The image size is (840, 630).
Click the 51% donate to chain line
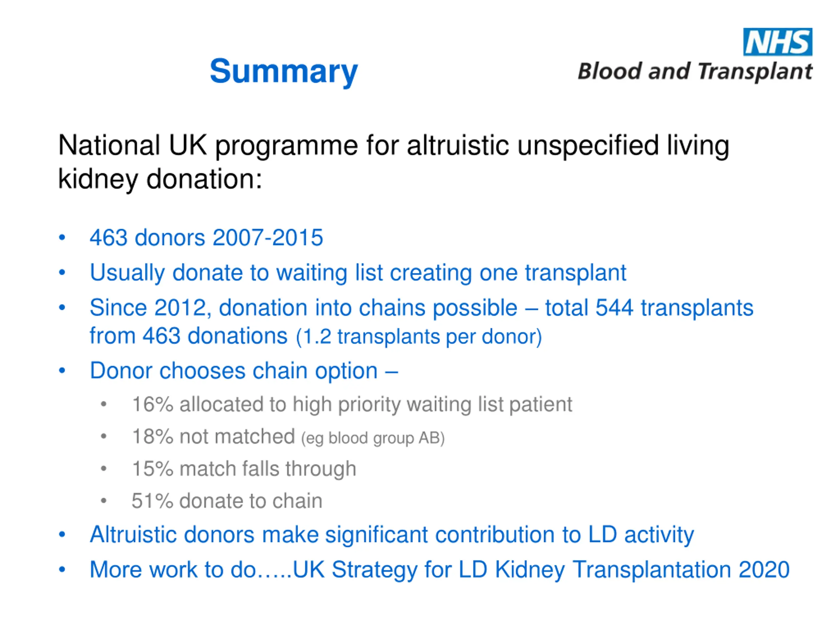[227, 501]
